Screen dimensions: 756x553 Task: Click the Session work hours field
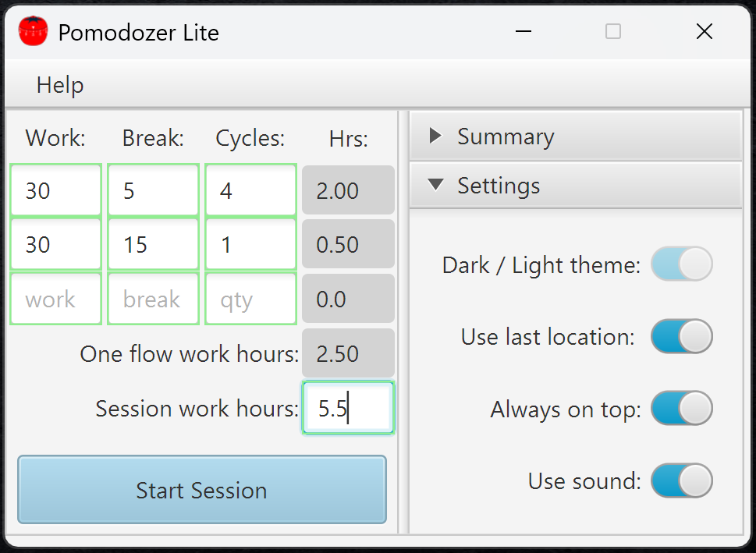348,408
